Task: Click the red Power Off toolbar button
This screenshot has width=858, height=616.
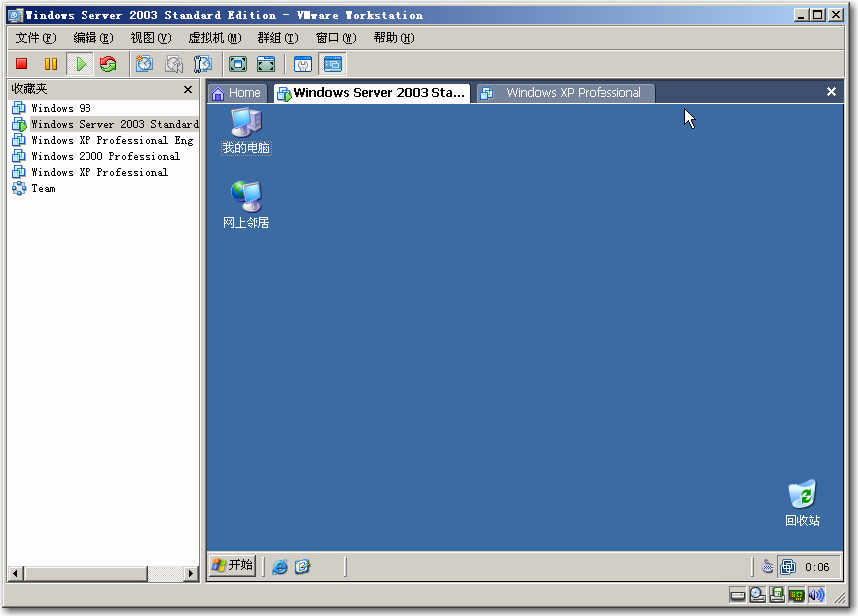Action: (22, 64)
